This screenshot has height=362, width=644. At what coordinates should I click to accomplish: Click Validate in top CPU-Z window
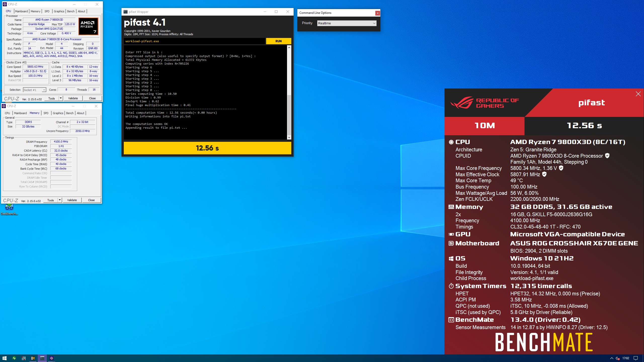[x=73, y=99]
